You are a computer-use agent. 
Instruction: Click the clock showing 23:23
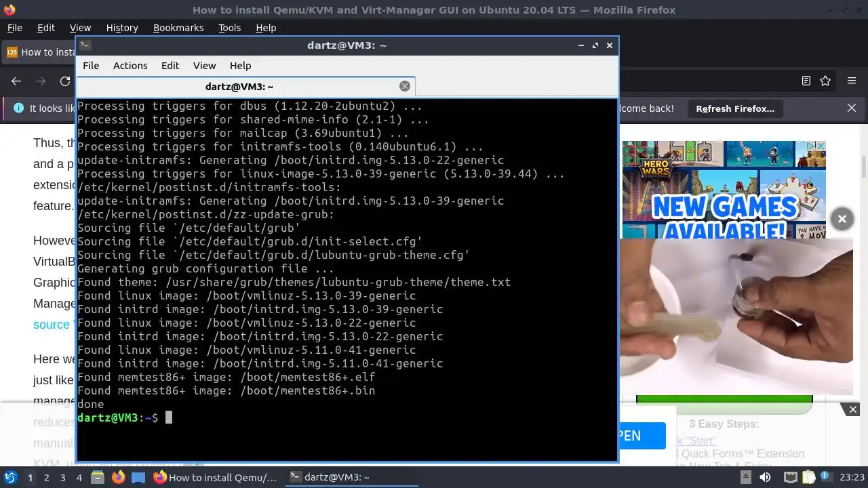tap(852, 477)
